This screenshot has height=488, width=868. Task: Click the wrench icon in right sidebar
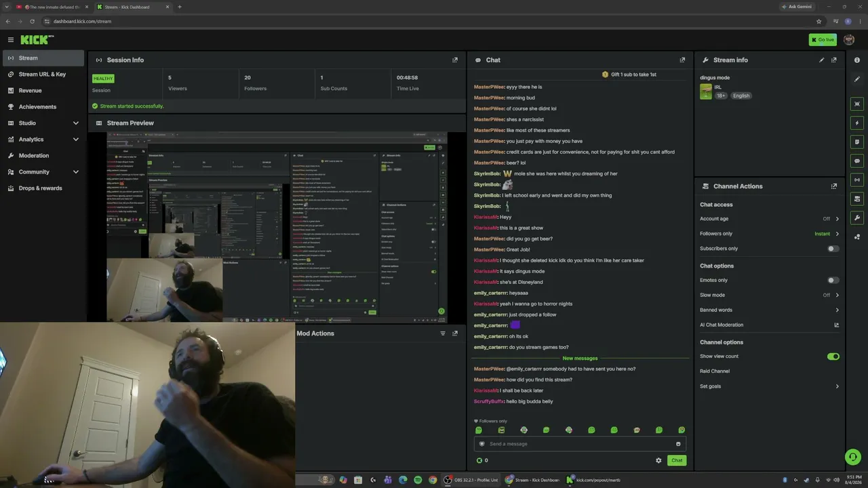(x=857, y=218)
